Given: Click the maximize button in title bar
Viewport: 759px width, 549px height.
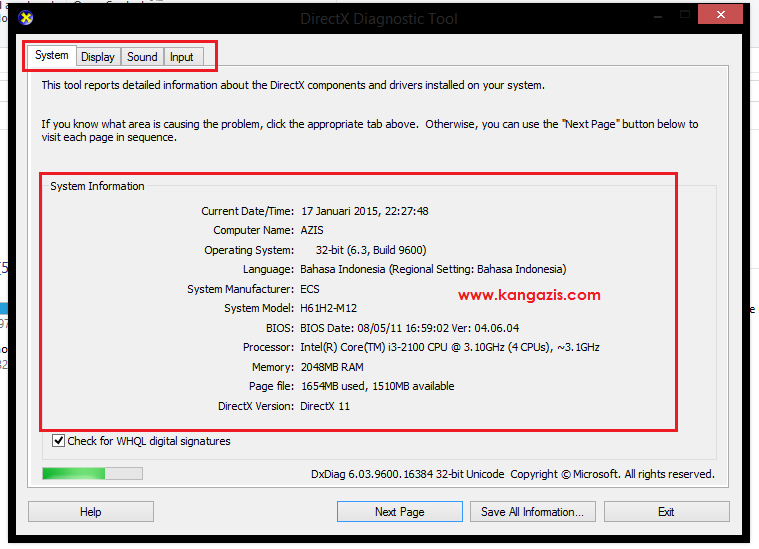Looking at the screenshot, I should (x=684, y=15).
